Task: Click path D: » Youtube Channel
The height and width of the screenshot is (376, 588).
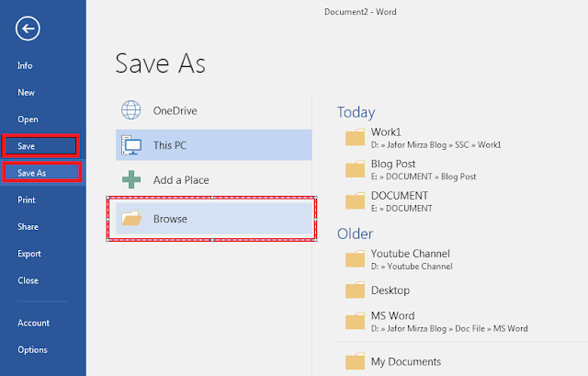Action: coord(412,266)
